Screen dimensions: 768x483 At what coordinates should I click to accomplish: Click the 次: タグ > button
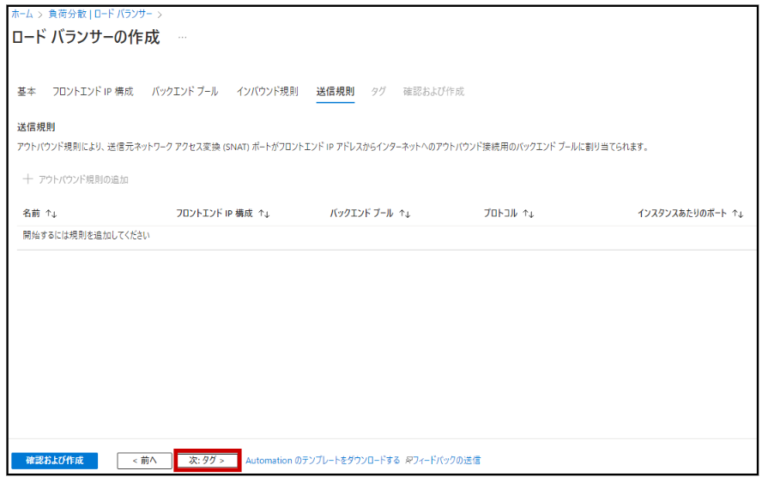pos(207,460)
